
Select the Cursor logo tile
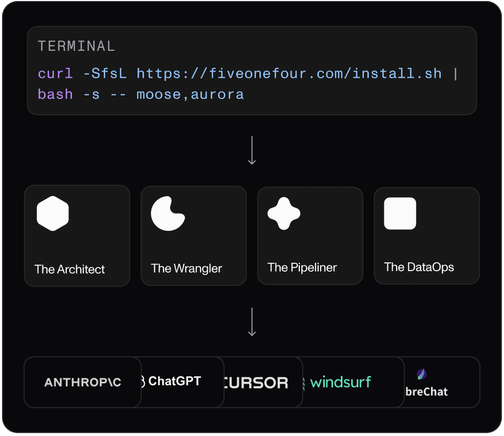(263, 382)
